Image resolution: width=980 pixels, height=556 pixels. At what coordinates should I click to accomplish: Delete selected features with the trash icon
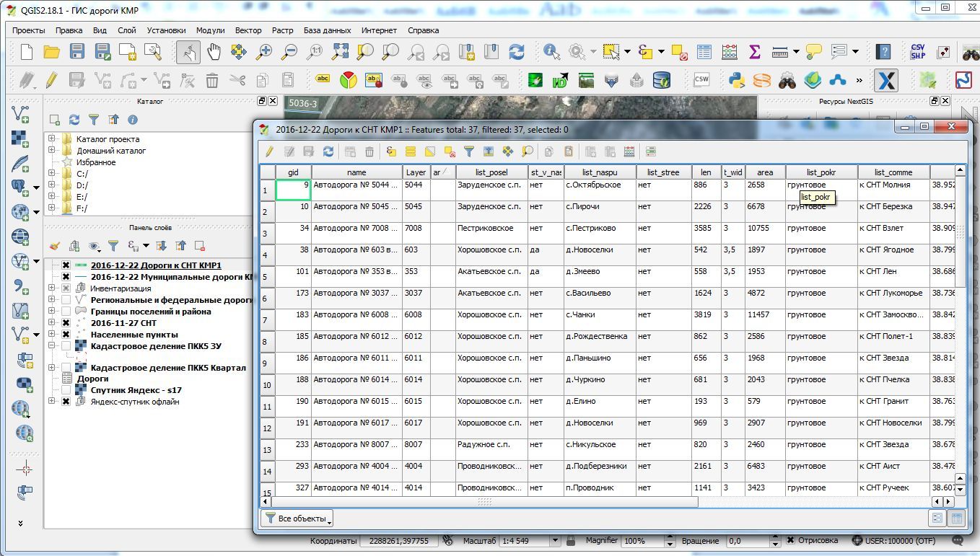(x=368, y=151)
